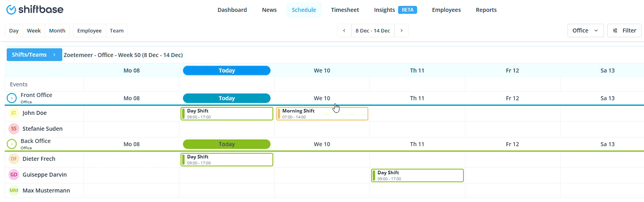Switch to Day view
The height and width of the screenshot is (202, 644).
click(x=14, y=30)
